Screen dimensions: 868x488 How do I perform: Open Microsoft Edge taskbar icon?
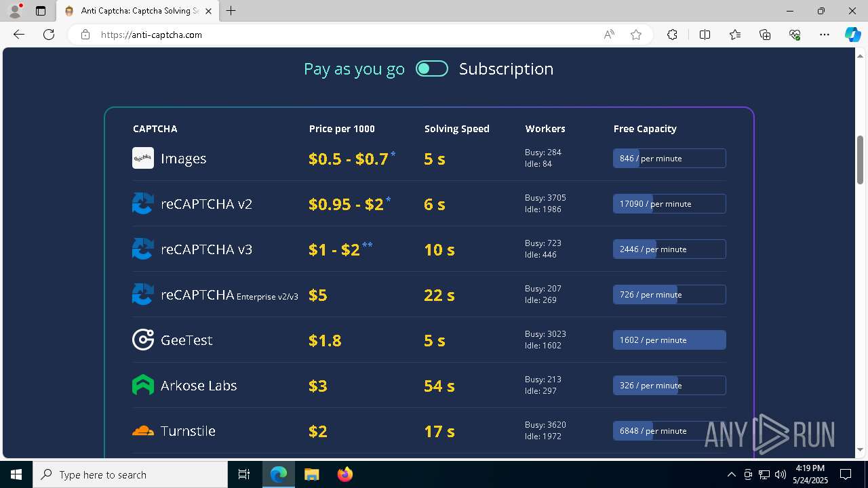pos(279,474)
